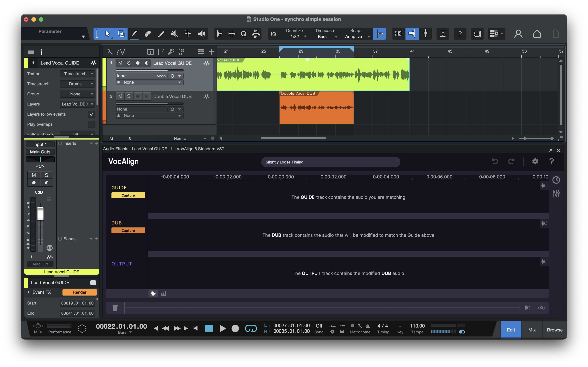Switch to the Browse view
The image size is (588, 367).
[555, 329]
